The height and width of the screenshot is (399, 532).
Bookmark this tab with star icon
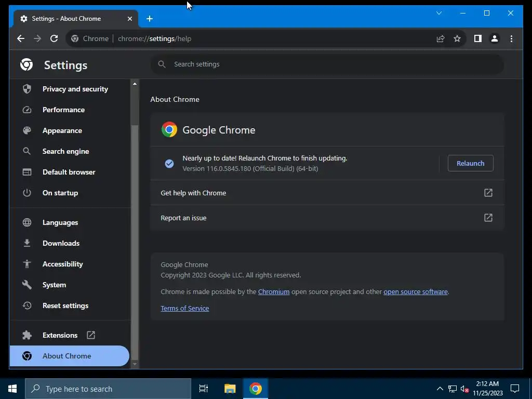point(457,38)
